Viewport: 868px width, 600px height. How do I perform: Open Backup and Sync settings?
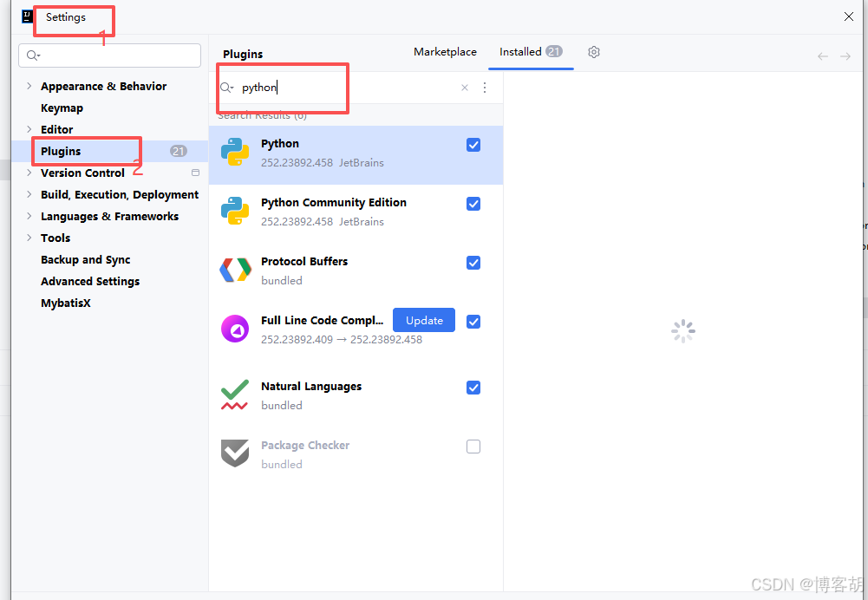[x=86, y=259]
